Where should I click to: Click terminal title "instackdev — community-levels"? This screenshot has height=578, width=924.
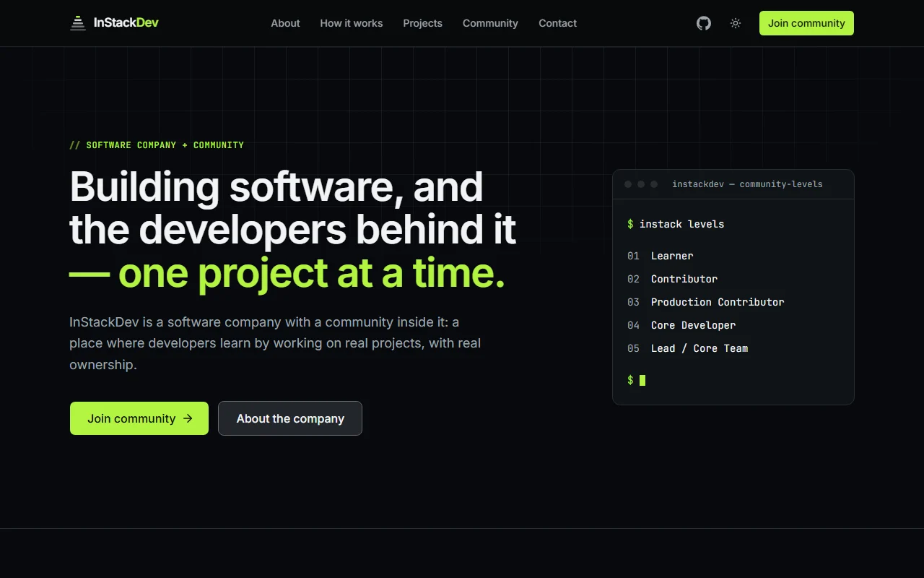point(747,184)
